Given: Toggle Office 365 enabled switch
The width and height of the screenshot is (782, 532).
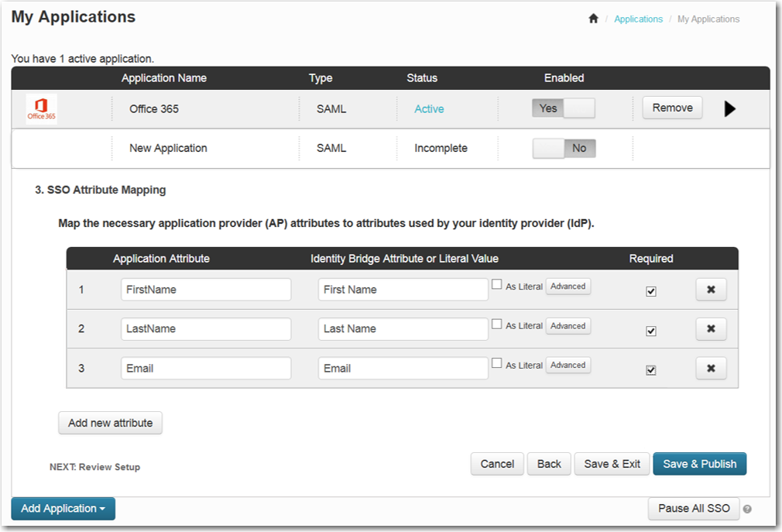Looking at the screenshot, I should coord(563,108).
